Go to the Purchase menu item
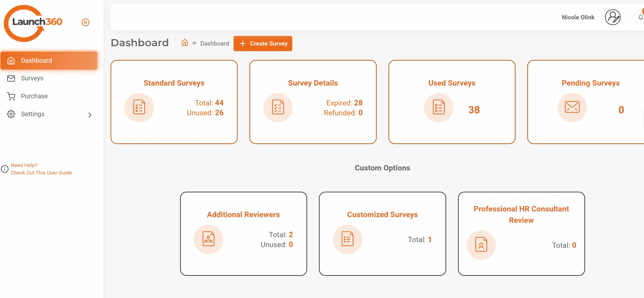 point(49,96)
